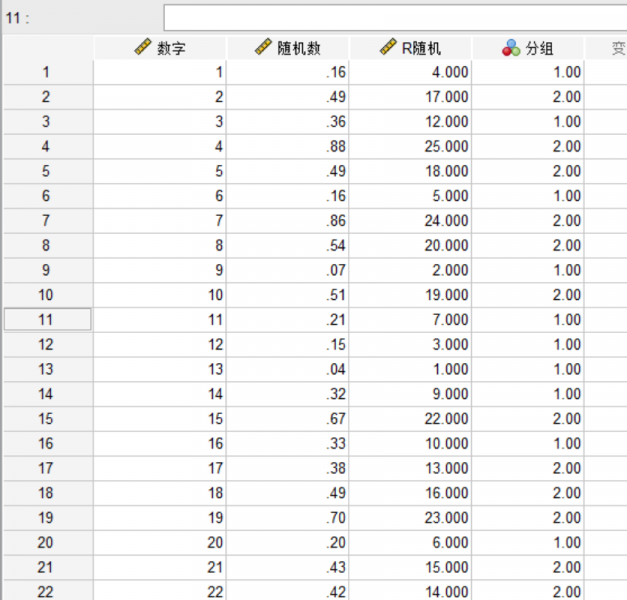Screen dimensions: 627x600
Task: Select the 24.000 cell in row 7
Action: click(x=410, y=221)
